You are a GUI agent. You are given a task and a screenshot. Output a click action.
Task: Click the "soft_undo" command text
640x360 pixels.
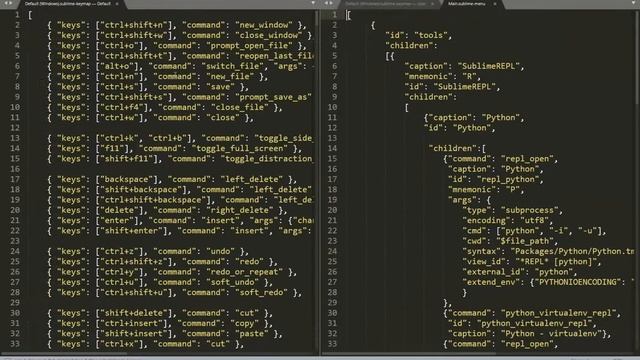click(233, 282)
